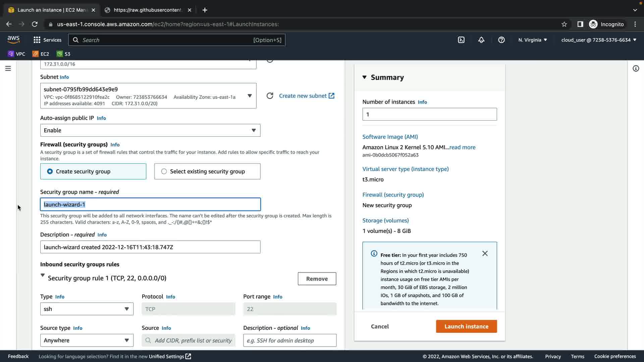Open the Services grid menu
The image size is (644, 362).
click(47, 40)
